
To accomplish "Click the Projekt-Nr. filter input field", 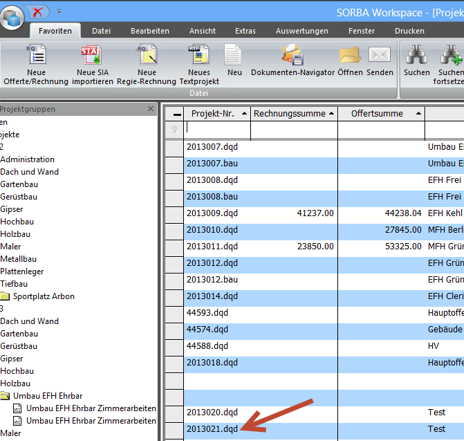I will [x=217, y=130].
